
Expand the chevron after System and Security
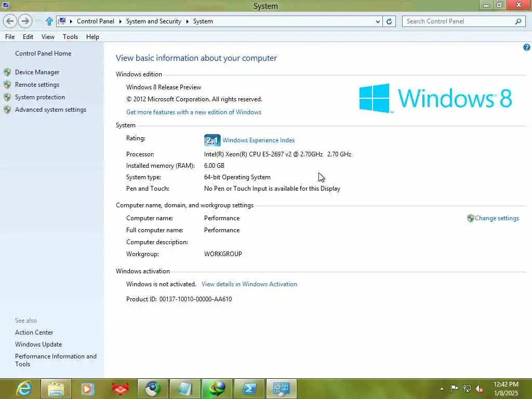point(187,21)
